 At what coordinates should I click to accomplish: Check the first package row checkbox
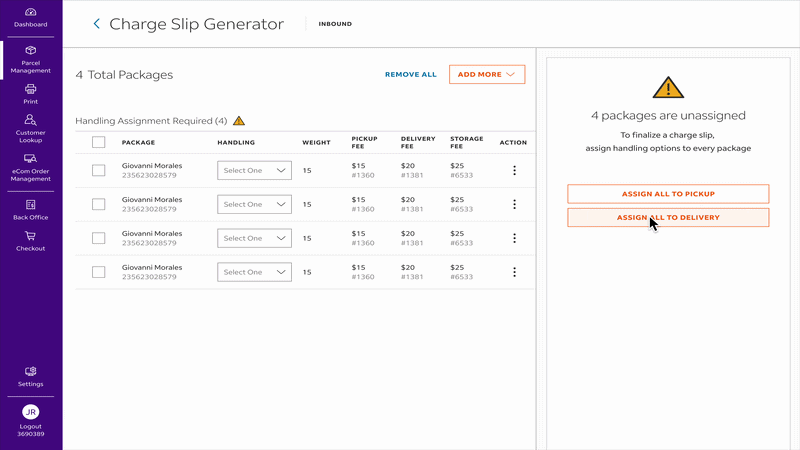98,171
